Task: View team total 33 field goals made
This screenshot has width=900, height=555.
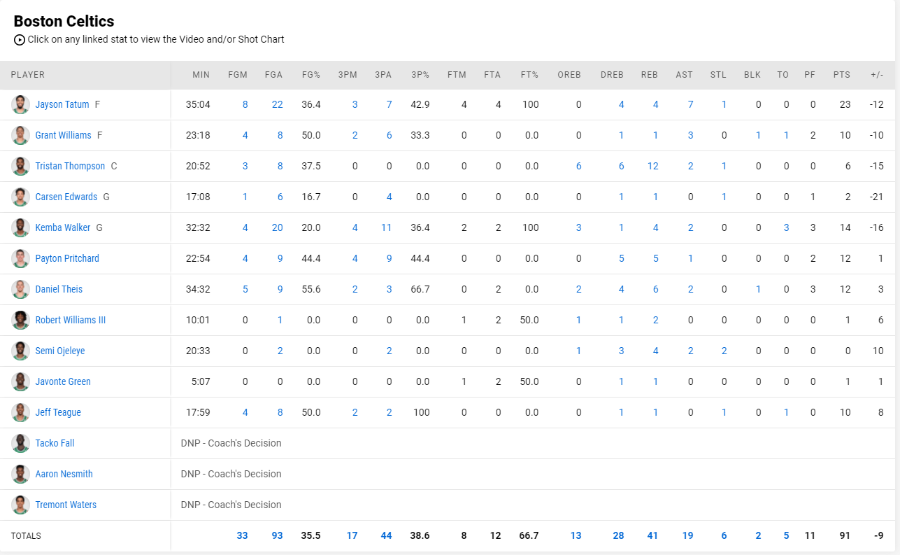Action: pyautogui.click(x=242, y=535)
